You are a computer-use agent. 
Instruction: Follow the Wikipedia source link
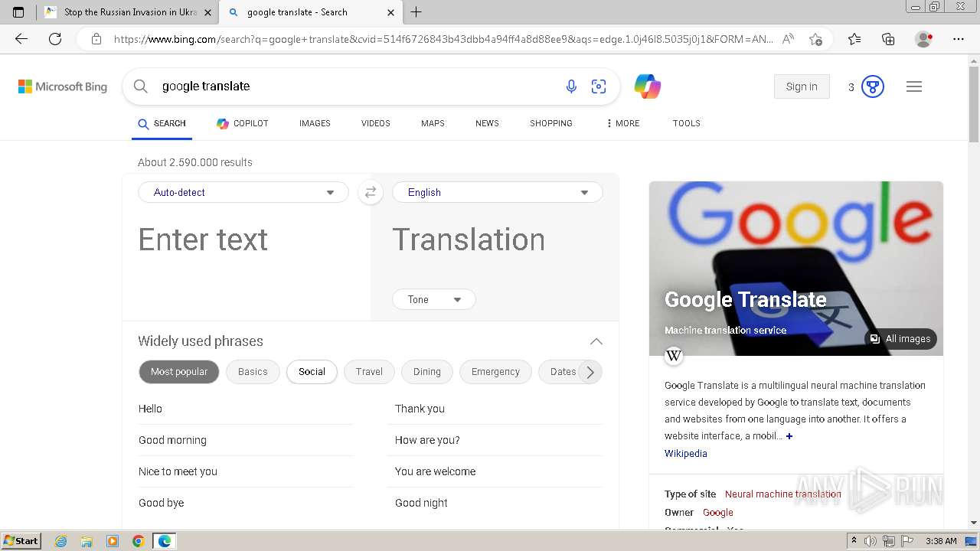(x=686, y=454)
